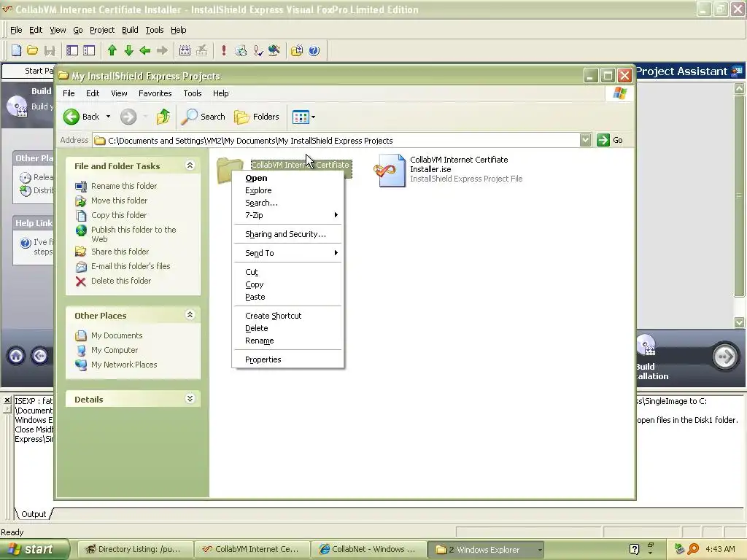Click the red X Delete this folder icon
Screen dimensions: 747x560
(81, 281)
